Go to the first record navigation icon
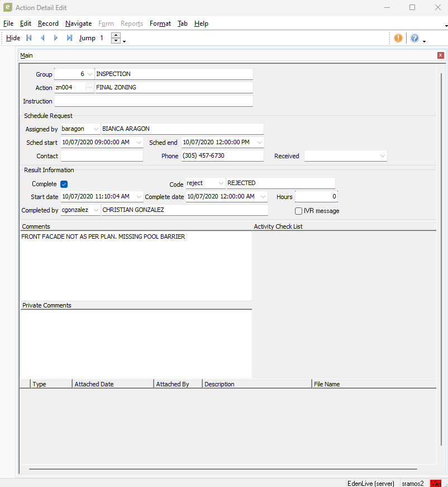 click(x=29, y=38)
